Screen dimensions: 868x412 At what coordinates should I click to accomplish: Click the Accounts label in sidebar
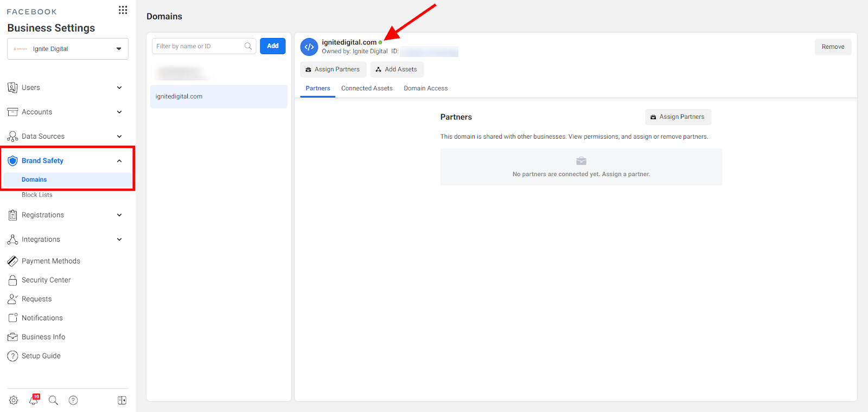click(x=37, y=112)
